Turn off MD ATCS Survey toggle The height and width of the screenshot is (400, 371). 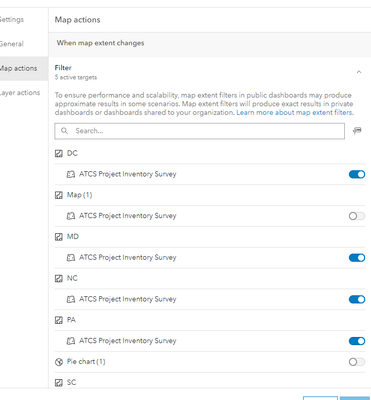(357, 258)
